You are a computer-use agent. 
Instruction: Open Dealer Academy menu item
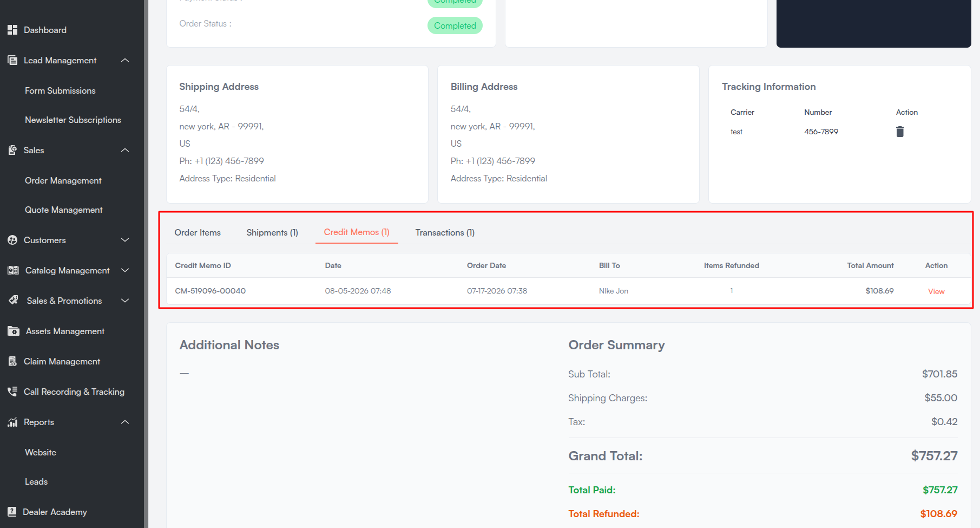(55, 512)
